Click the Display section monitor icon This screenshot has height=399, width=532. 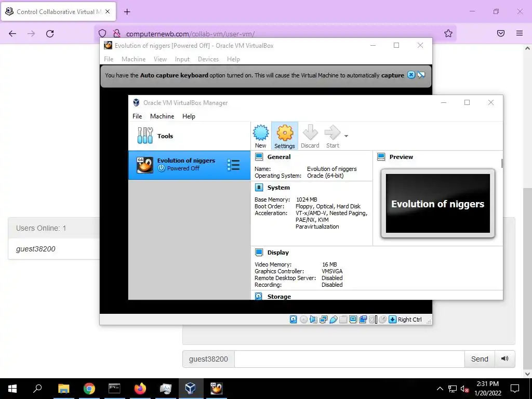pyautogui.click(x=259, y=252)
